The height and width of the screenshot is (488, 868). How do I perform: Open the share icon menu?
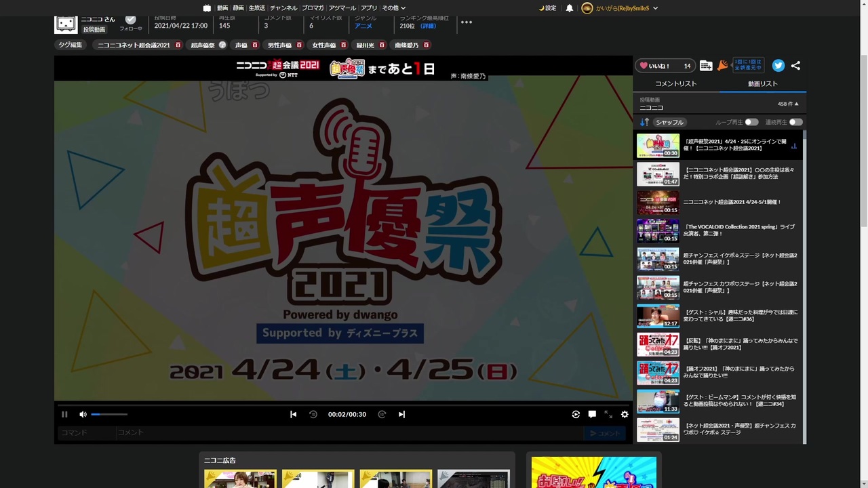click(x=795, y=66)
